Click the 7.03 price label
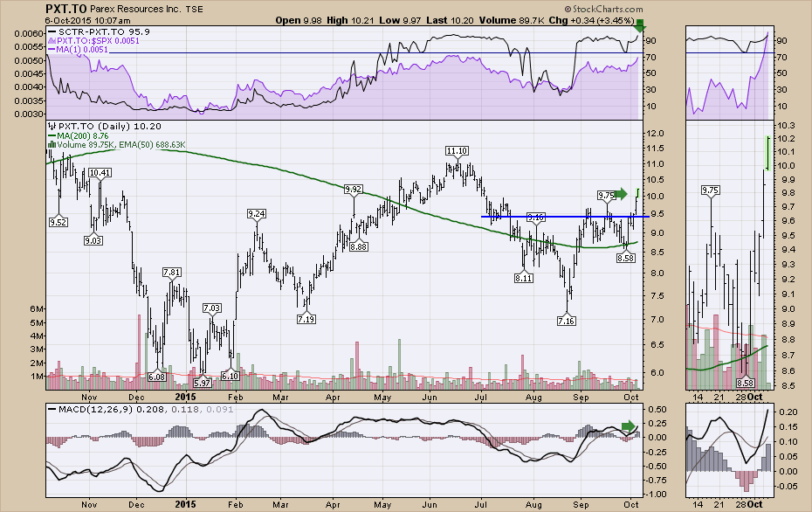Image resolution: width=812 pixels, height=512 pixels. click(212, 308)
